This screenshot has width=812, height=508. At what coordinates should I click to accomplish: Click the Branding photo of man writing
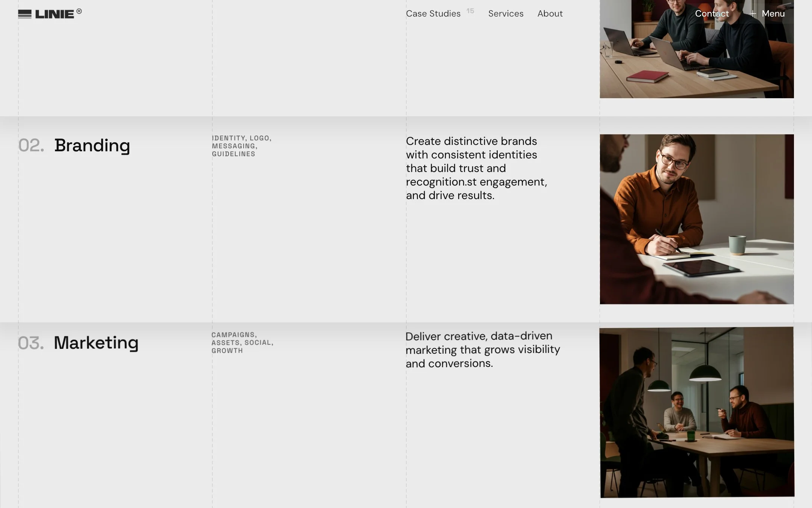click(697, 219)
